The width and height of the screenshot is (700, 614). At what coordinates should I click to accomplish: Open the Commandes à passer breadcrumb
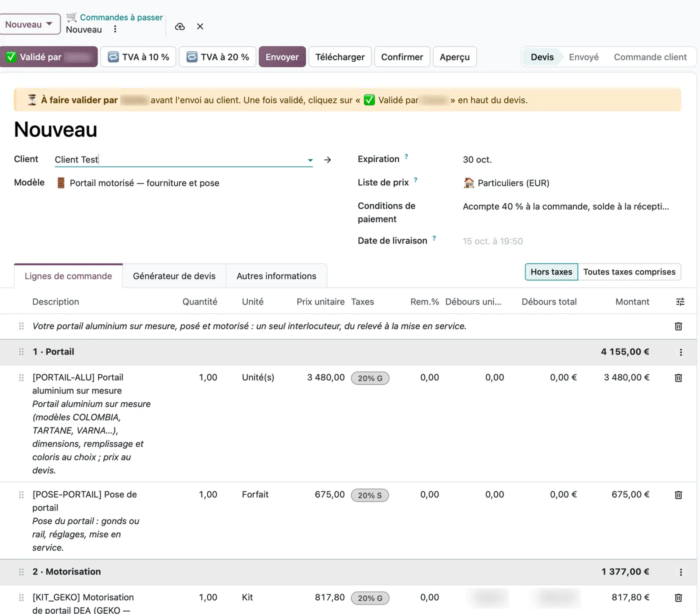pos(121,17)
